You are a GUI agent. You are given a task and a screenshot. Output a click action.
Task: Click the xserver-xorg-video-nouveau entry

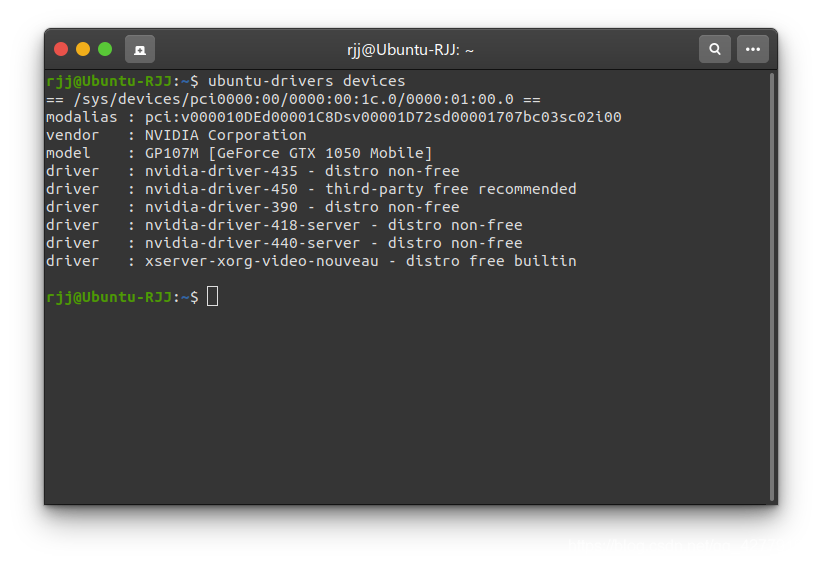pos(261,261)
